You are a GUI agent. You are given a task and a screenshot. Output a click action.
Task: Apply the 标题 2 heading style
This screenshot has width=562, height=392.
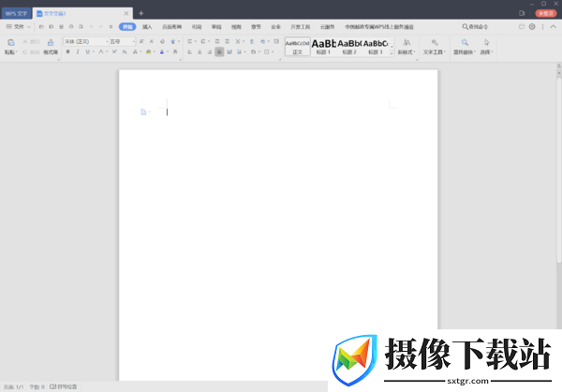[x=349, y=47]
